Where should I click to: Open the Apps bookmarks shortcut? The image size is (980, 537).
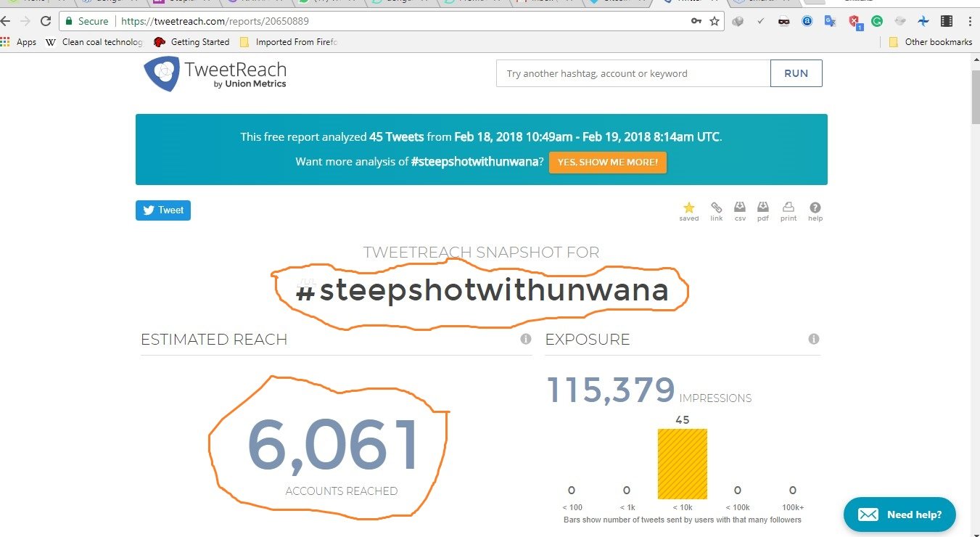[x=19, y=42]
